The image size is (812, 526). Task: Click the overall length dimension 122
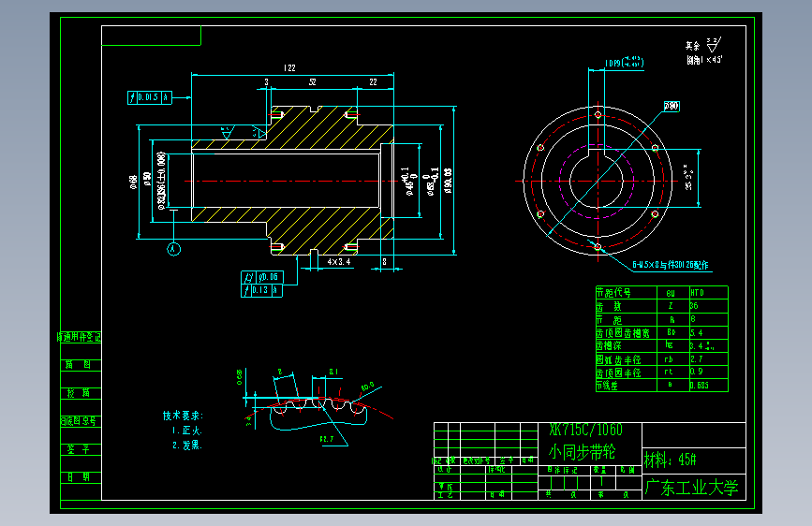[289, 67]
